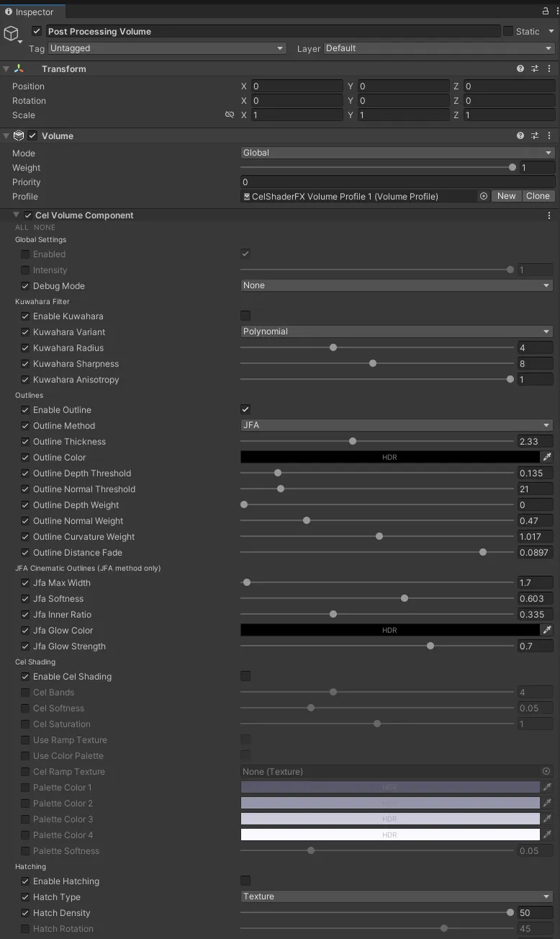The image size is (560, 939).
Task: Open Transform component help reference
Action: pyautogui.click(x=520, y=69)
